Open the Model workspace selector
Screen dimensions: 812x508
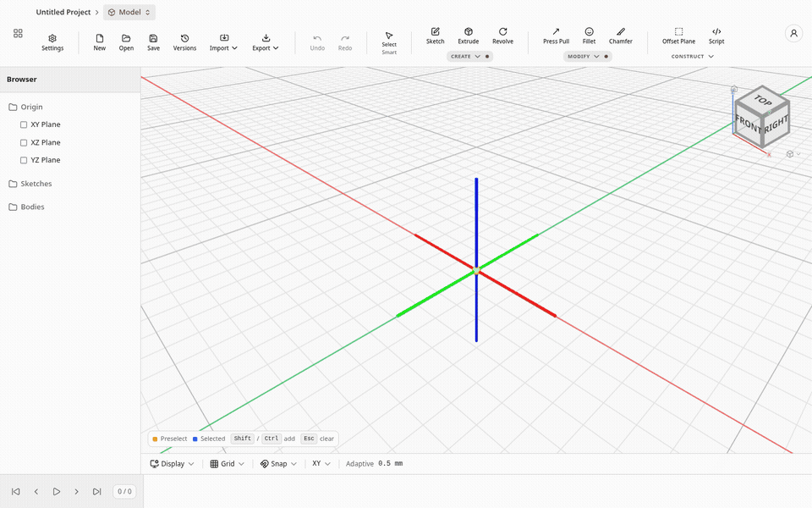point(129,12)
